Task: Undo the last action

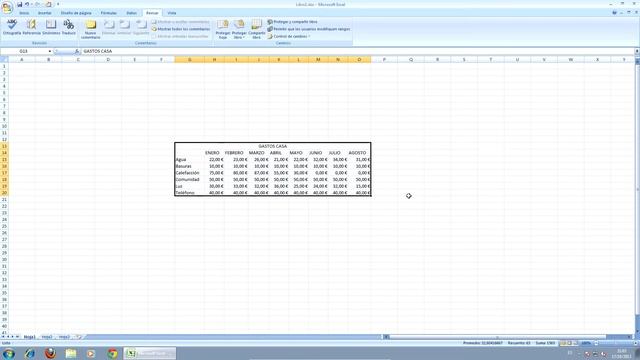Action: point(27,4)
